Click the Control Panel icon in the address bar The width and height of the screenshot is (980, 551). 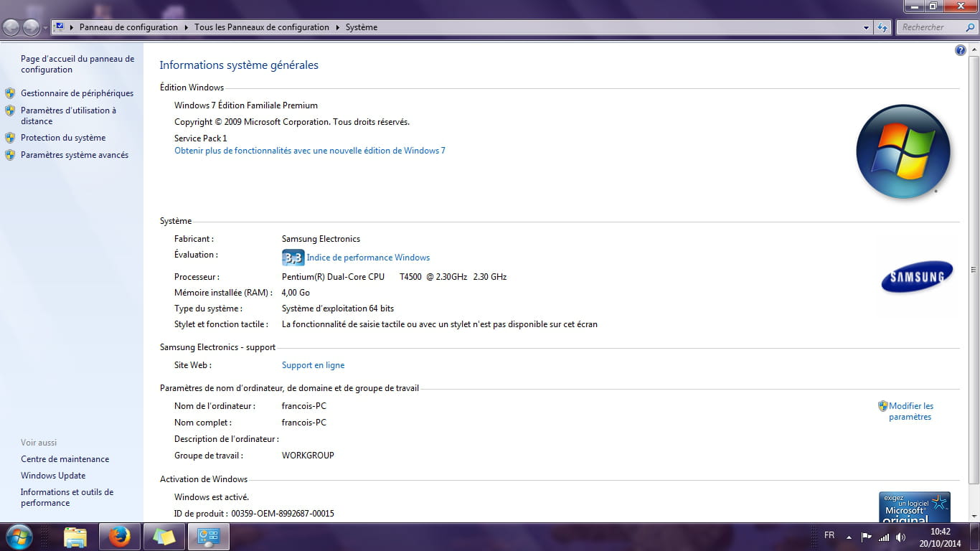coord(60,27)
